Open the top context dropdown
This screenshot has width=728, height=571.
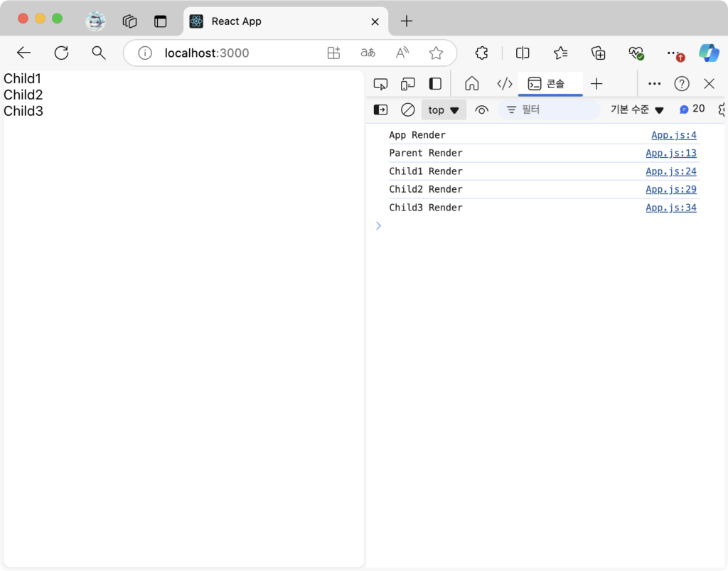click(x=444, y=110)
